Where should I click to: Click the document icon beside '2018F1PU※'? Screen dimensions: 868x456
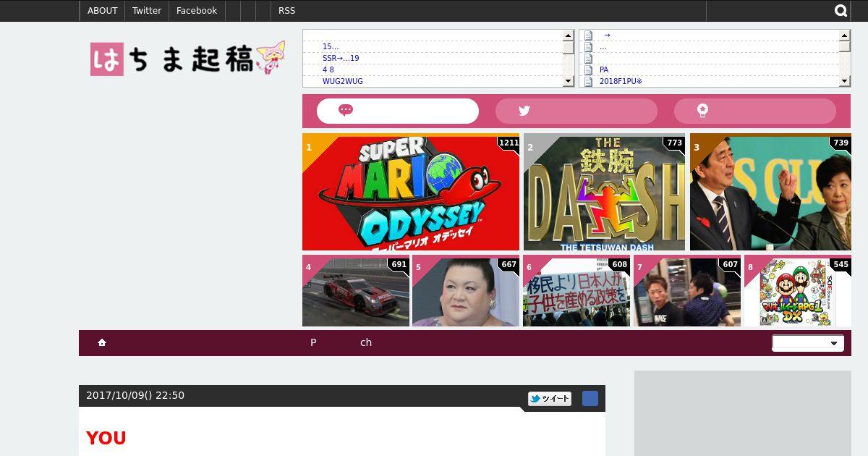pos(588,81)
